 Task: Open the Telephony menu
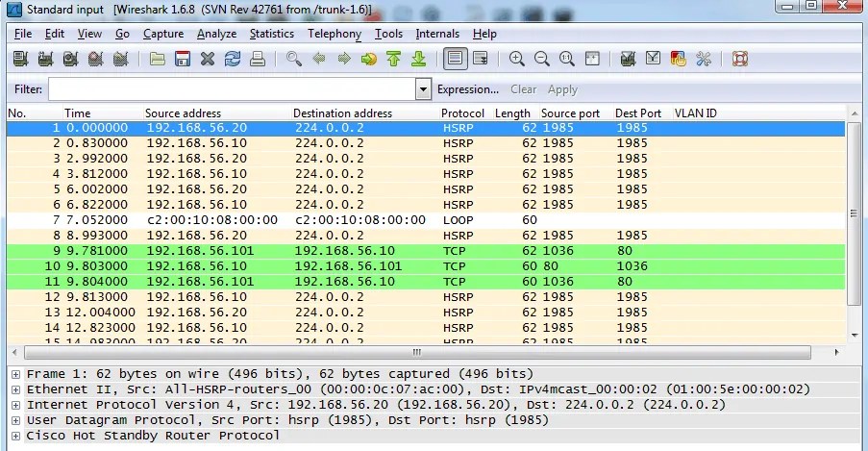[x=335, y=34]
